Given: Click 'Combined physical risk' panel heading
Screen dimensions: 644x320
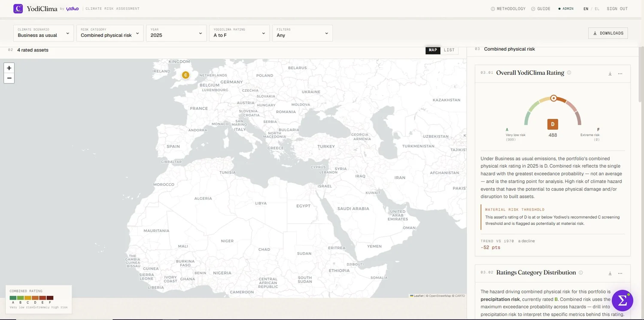Looking at the screenshot, I should tap(510, 49).
